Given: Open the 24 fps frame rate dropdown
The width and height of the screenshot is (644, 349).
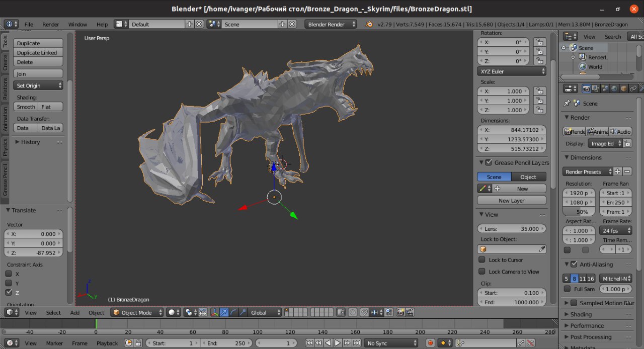Looking at the screenshot, I should pos(616,230).
